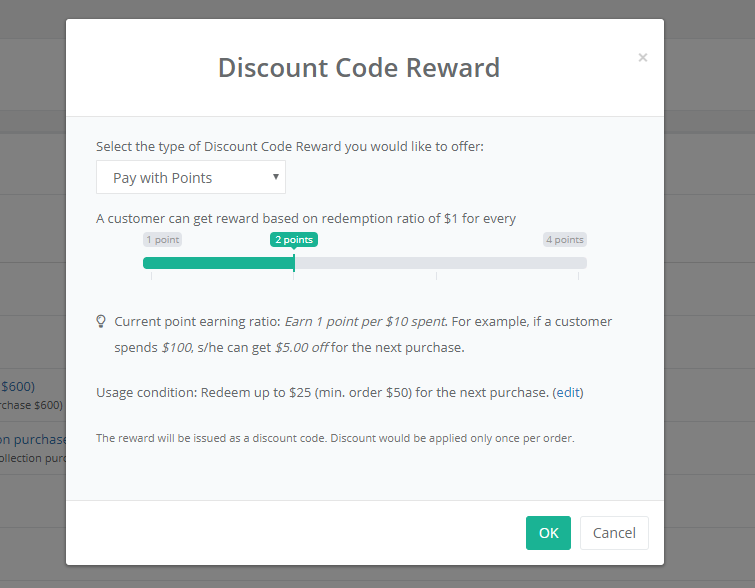Click the edit link for usage condition
Viewport: 755px width, 588px height.
coord(568,392)
